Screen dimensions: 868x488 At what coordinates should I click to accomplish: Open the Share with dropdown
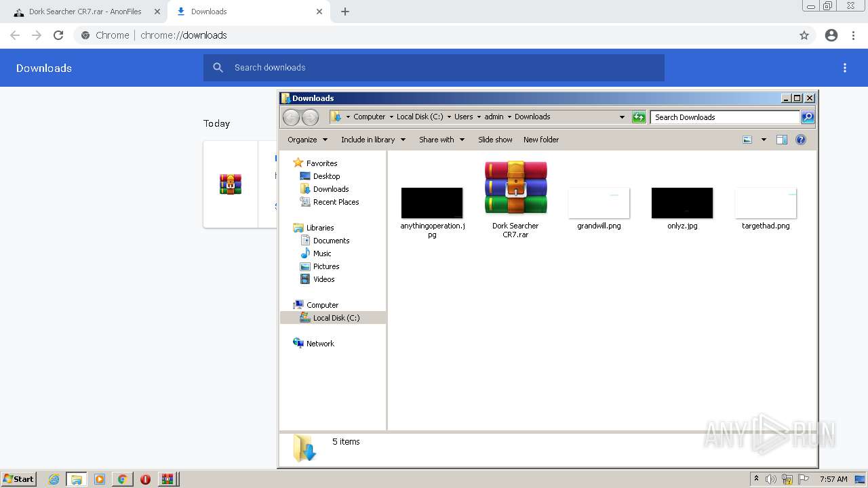pos(441,140)
